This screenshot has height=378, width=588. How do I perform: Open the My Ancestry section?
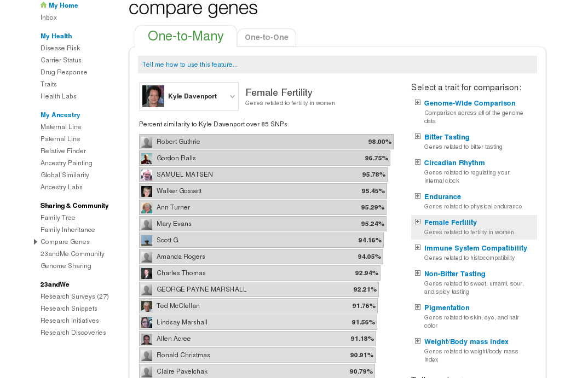(60, 115)
